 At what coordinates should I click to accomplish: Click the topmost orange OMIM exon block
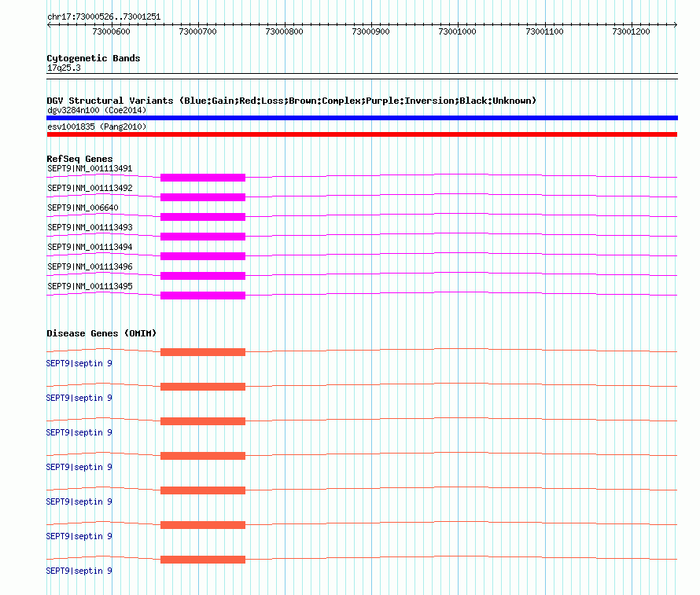203,352
